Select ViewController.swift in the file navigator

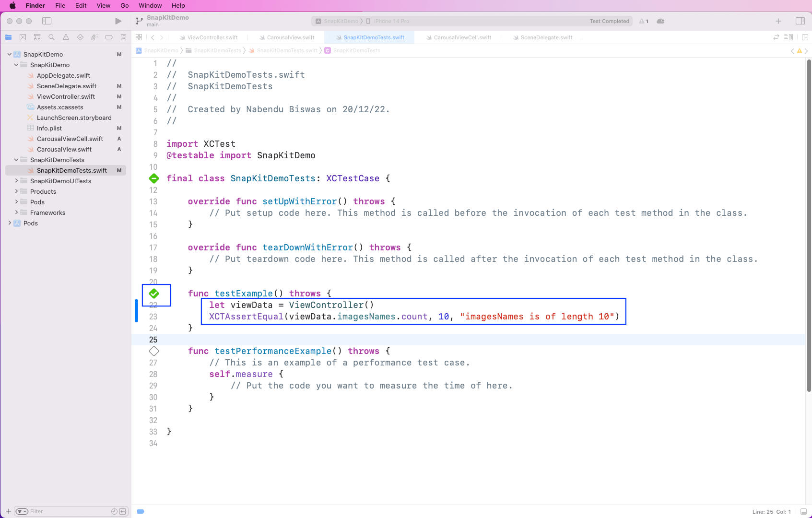click(x=66, y=97)
